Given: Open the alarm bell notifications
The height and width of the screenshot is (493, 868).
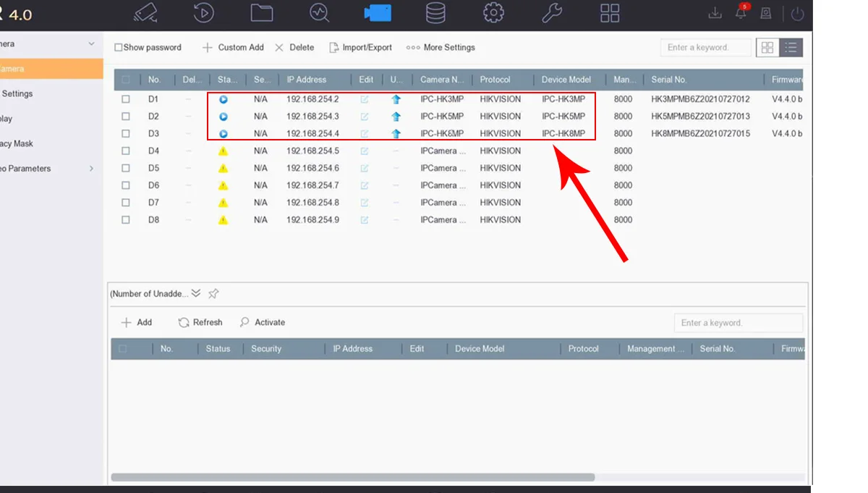Looking at the screenshot, I should (x=741, y=12).
